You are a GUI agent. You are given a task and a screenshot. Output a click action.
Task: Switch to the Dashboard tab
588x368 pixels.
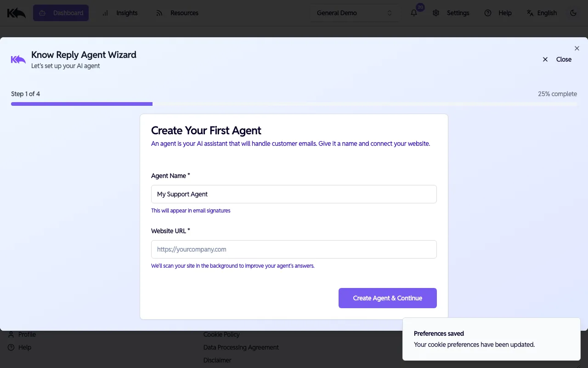pyautogui.click(x=61, y=13)
